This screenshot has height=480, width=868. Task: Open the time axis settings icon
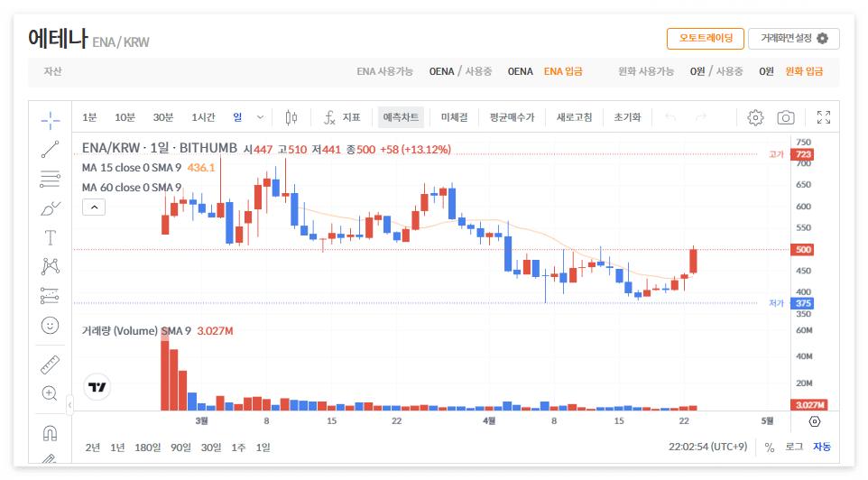point(814,422)
